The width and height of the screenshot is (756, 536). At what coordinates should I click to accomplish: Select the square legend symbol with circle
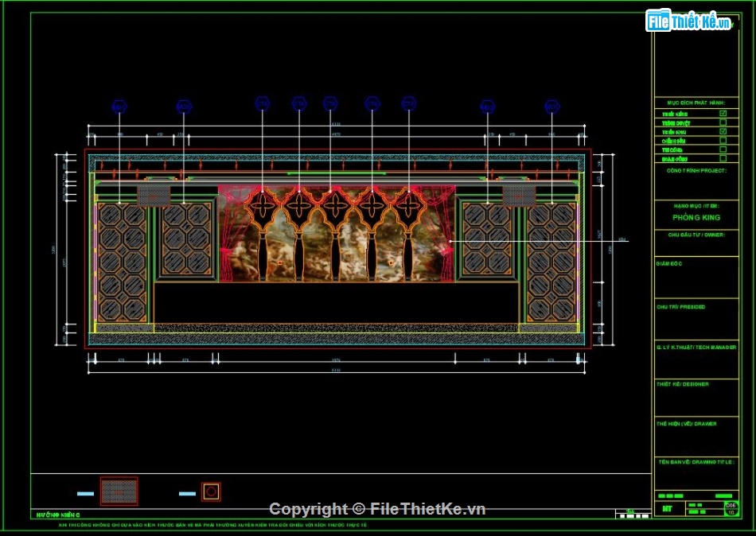tap(211, 491)
